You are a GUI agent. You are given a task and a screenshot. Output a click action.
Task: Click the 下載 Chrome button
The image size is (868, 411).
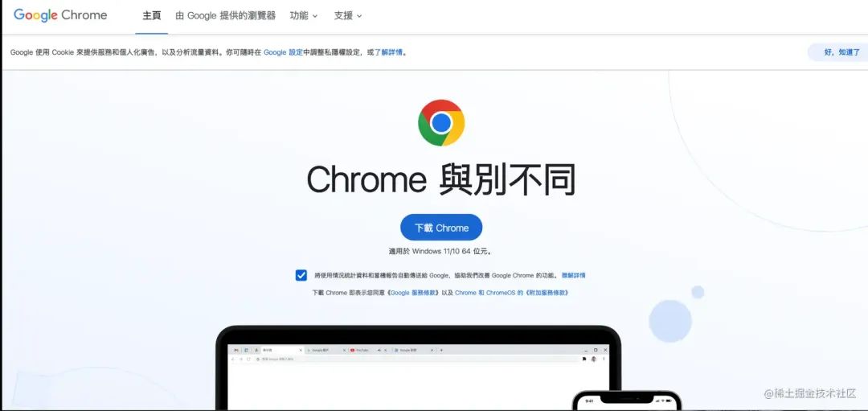click(x=441, y=228)
